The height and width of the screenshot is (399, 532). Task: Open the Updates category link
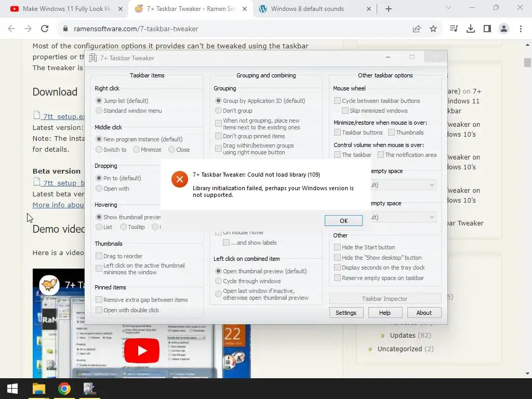point(403,335)
